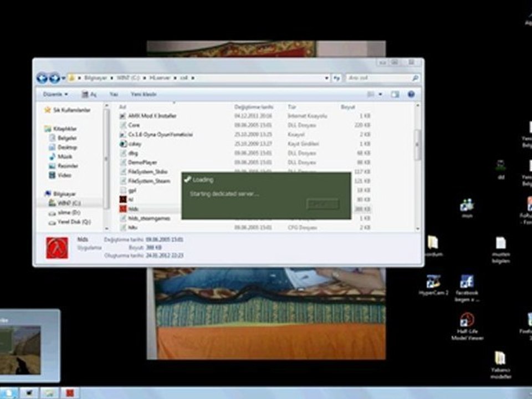Select WIN7 (C:) drive in navigation pane
The height and width of the screenshot is (399, 532).
pos(68,203)
